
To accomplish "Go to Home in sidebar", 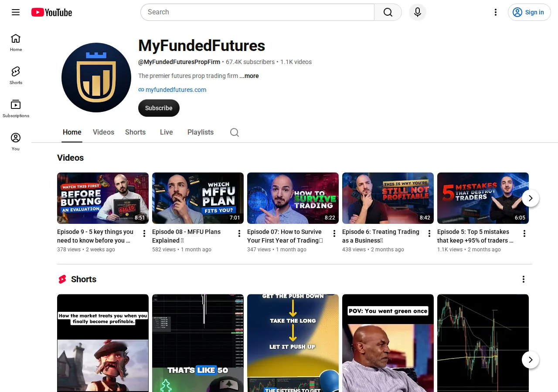I will click(x=16, y=43).
